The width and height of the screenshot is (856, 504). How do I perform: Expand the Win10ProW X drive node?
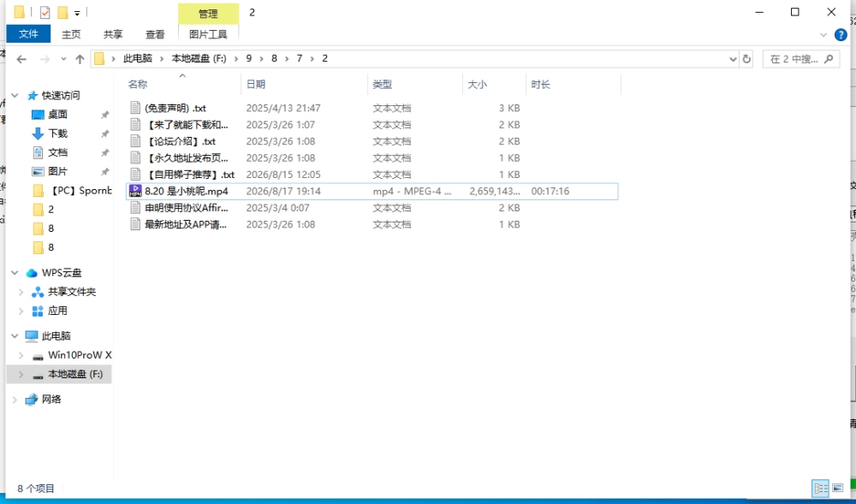[x=21, y=356]
